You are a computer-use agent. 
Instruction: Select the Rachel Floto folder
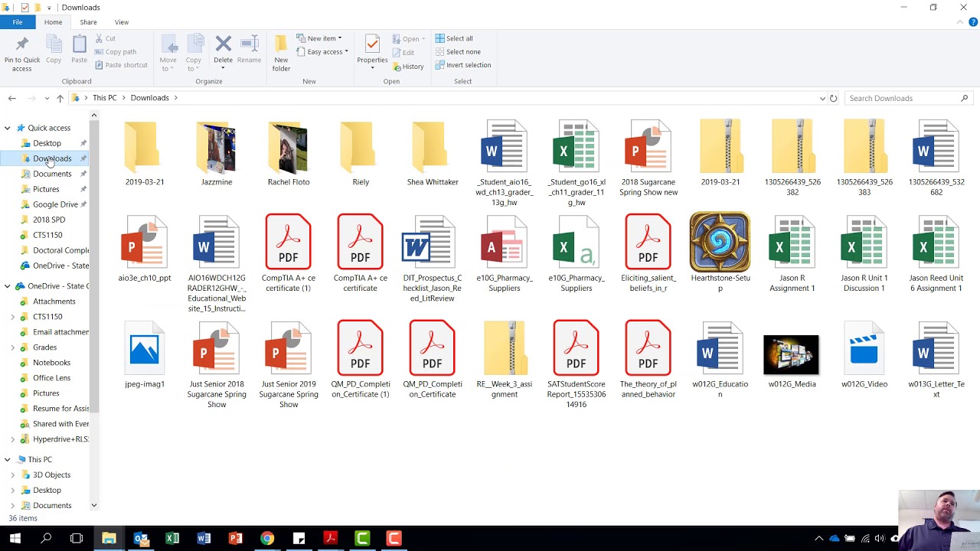(x=289, y=153)
